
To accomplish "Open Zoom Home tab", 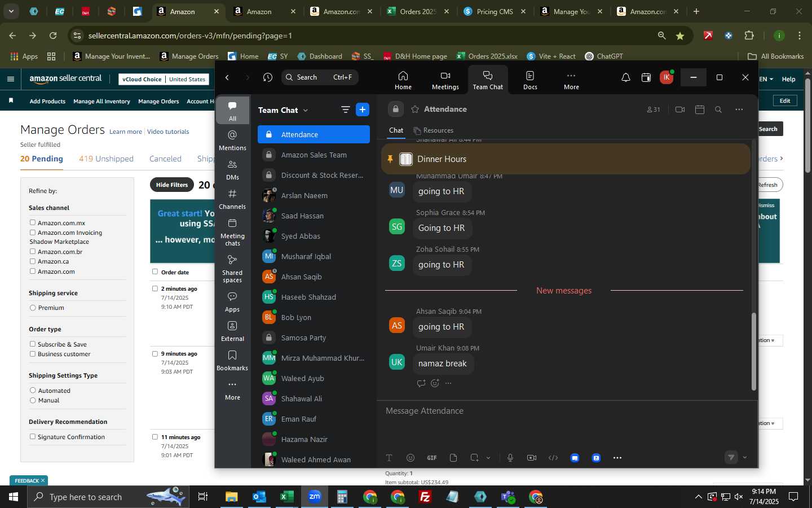I will (x=403, y=80).
